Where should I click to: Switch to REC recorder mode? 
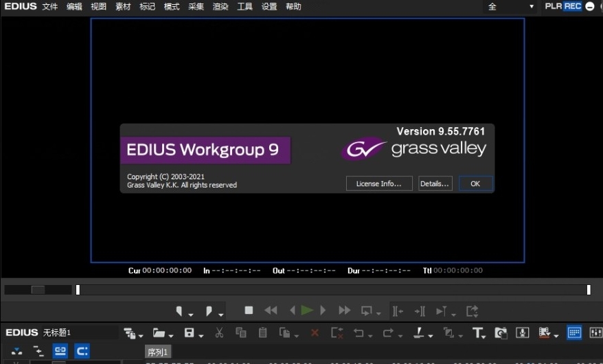[x=572, y=6]
